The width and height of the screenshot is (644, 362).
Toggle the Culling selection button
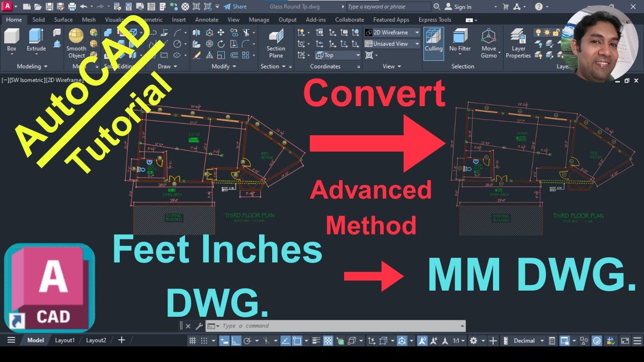tap(433, 43)
